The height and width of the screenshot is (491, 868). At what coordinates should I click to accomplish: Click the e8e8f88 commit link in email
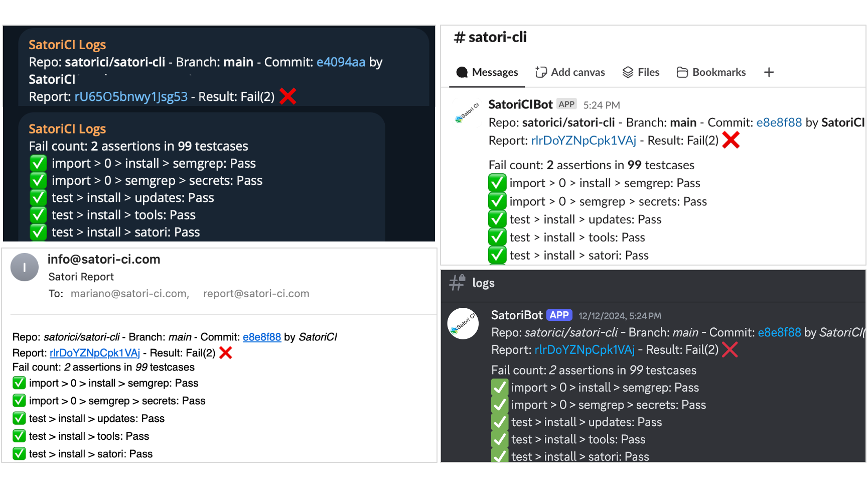pyautogui.click(x=262, y=337)
